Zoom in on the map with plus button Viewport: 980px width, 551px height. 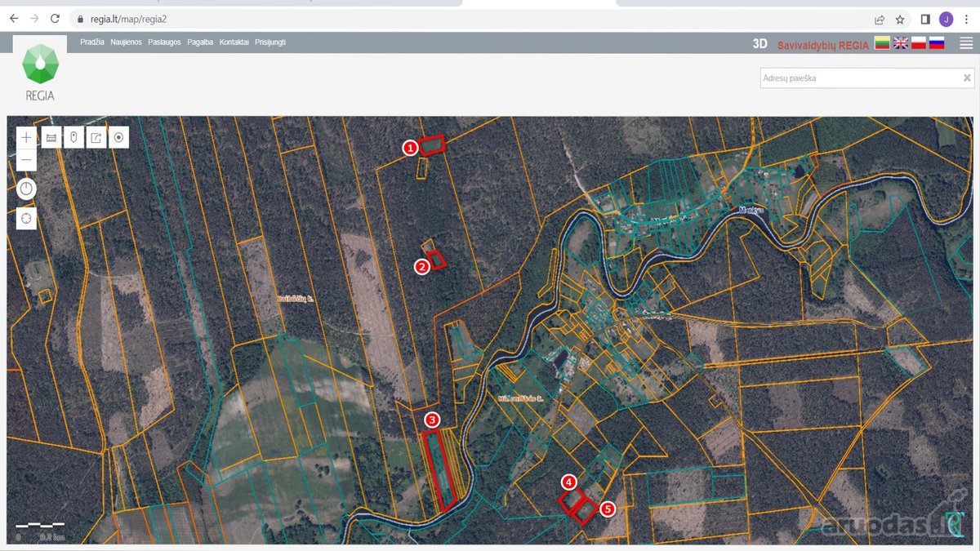pyautogui.click(x=26, y=138)
